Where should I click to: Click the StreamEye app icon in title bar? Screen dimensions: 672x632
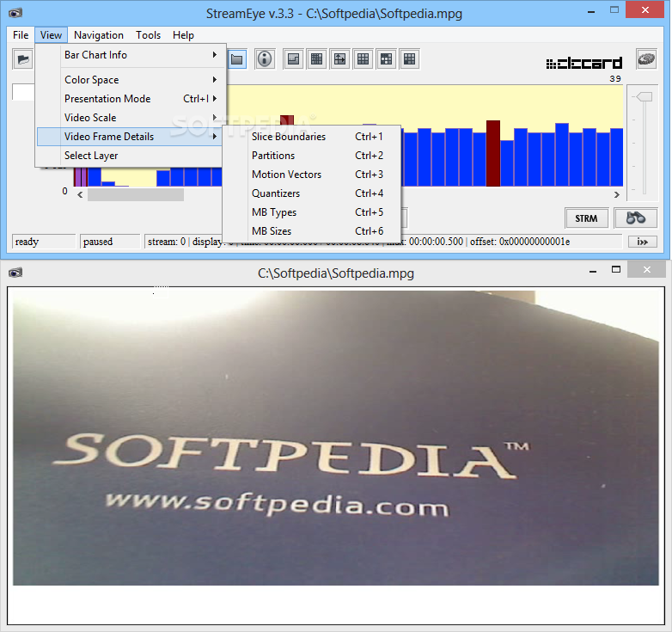tap(15, 13)
